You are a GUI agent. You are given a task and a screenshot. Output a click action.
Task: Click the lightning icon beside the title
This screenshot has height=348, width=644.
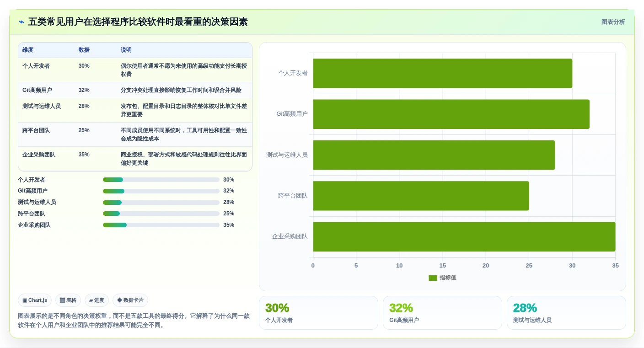coord(21,22)
